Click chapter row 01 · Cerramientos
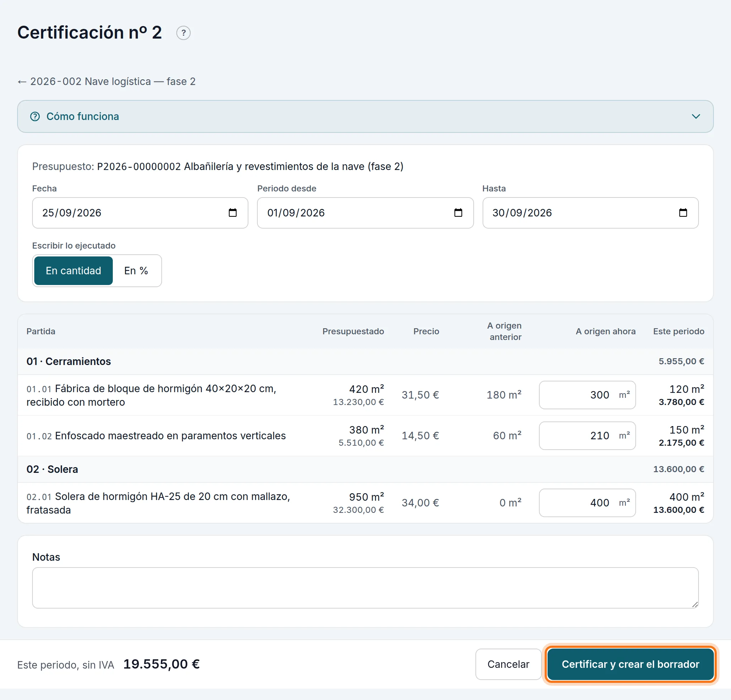 tap(365, 361)
